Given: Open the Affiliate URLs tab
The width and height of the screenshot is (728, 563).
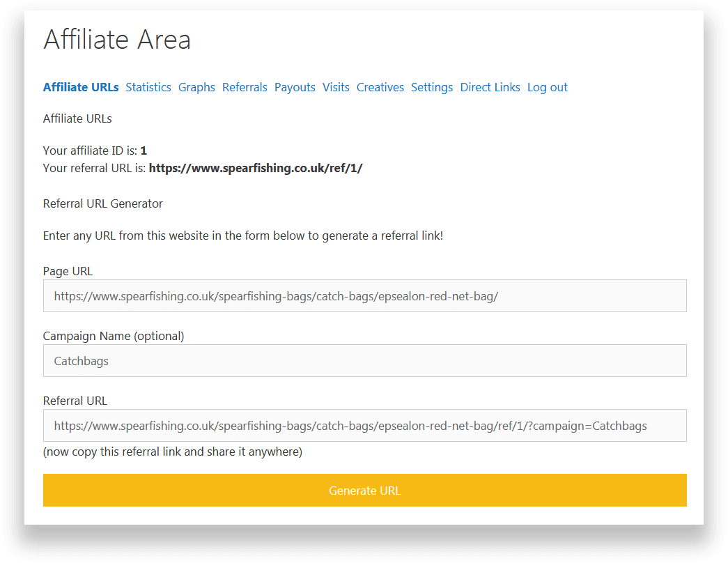Looking at the screenshot, I should click(x=81, y=87).
